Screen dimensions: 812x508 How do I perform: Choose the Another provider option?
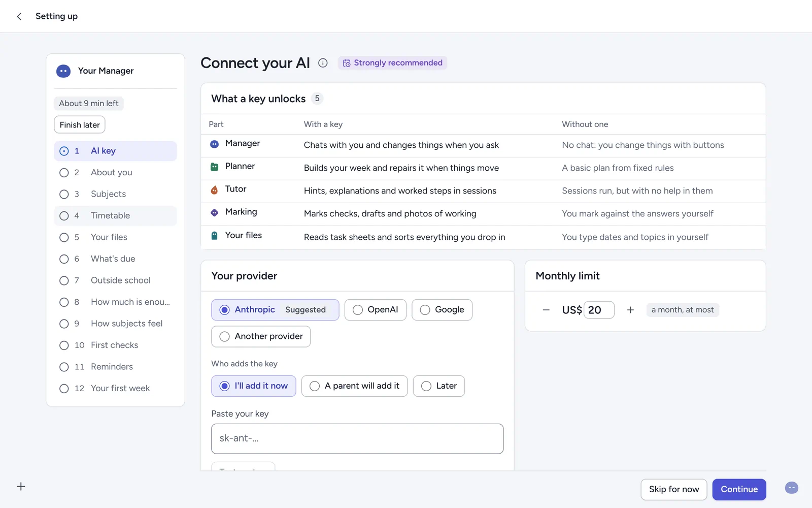[x=261, y=337]
